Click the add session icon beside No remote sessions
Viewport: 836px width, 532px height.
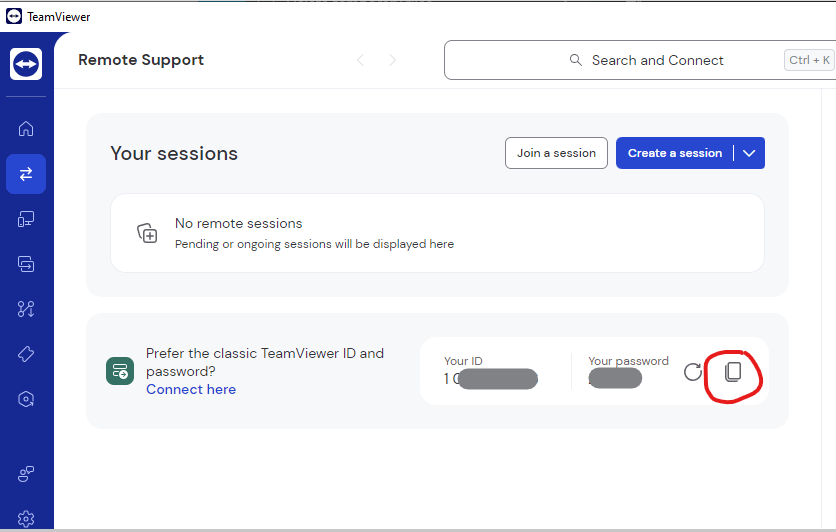pos(147,233)
